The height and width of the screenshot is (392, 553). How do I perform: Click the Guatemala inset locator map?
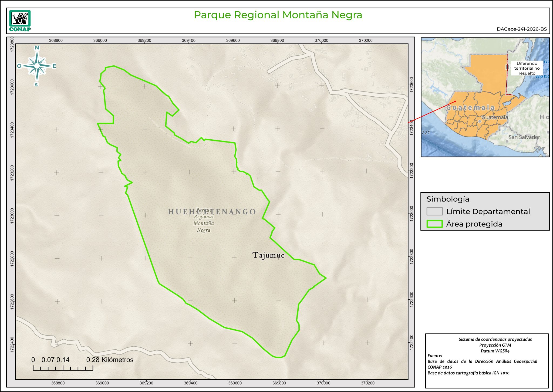coord(485,97)
